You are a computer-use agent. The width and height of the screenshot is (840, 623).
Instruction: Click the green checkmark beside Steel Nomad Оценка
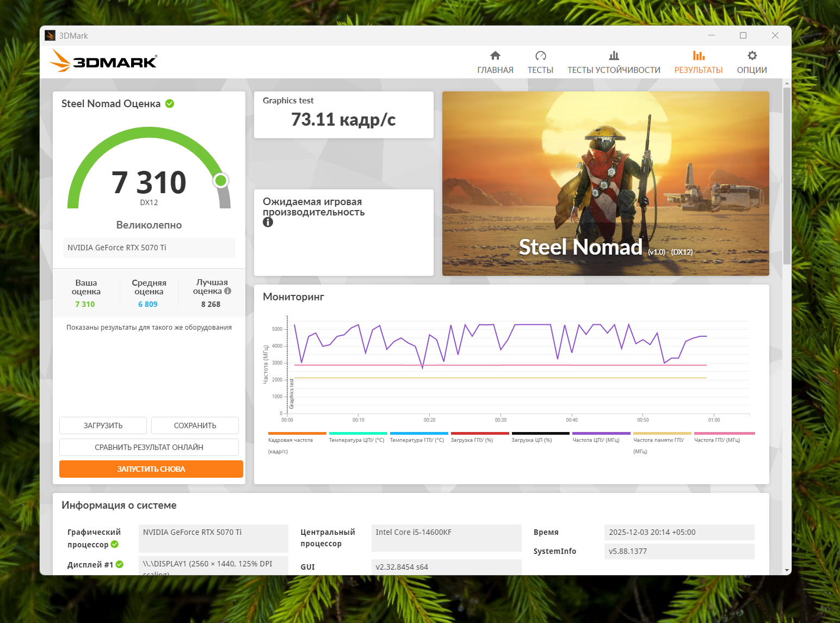(170, 103)
